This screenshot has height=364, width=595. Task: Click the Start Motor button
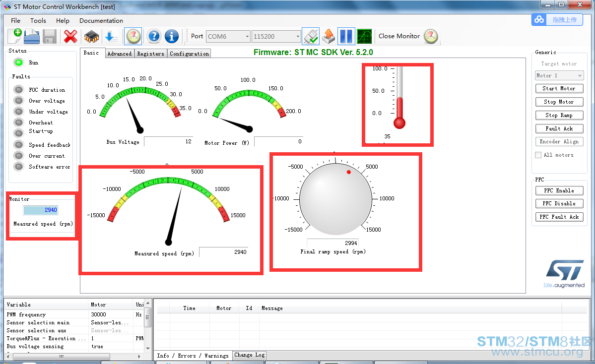click(x=559, y=88)
